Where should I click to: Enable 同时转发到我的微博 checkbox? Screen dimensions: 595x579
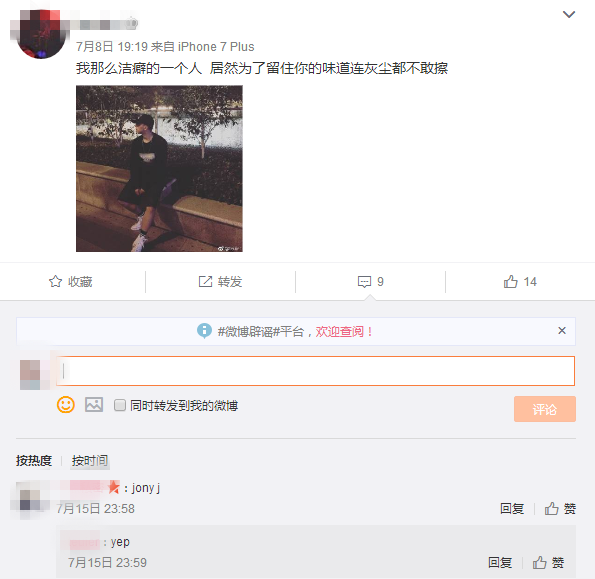click(x=120, y=405)
